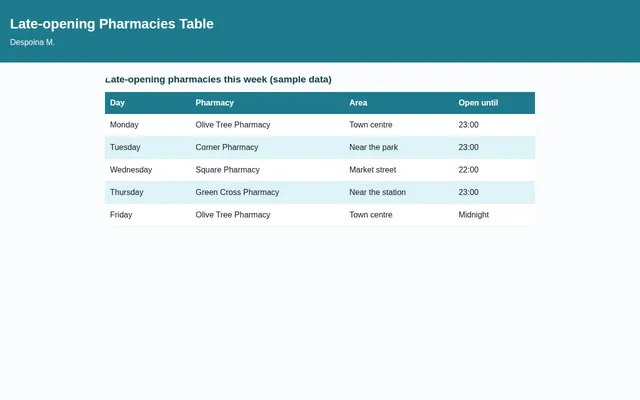This screenshot has width=640, height=400.
Task: Select Olive Tree Pharmacy in Monday row
Action: 267,125
